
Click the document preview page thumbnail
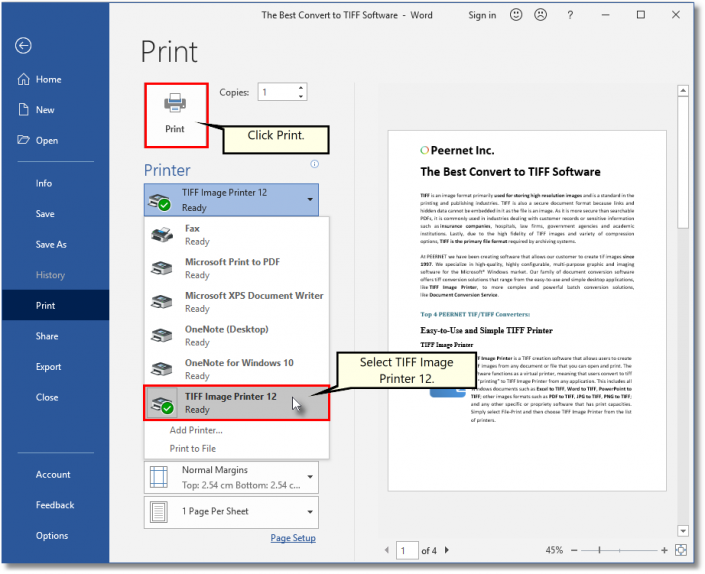coord(527,311)
